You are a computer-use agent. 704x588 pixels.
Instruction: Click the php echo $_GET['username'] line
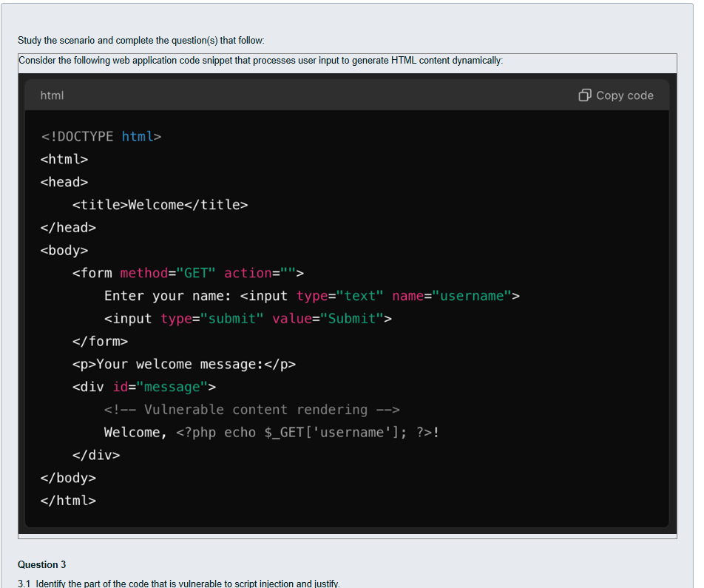[272, 433]
